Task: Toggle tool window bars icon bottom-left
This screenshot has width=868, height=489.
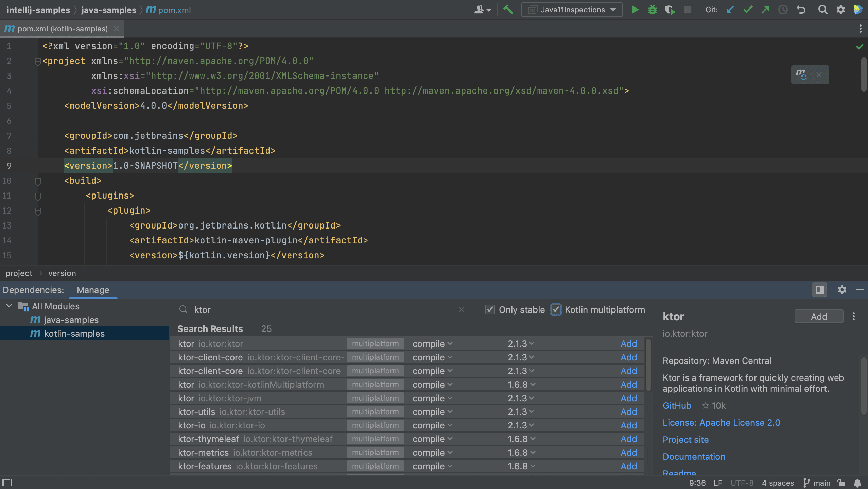Action: [7, 483]
